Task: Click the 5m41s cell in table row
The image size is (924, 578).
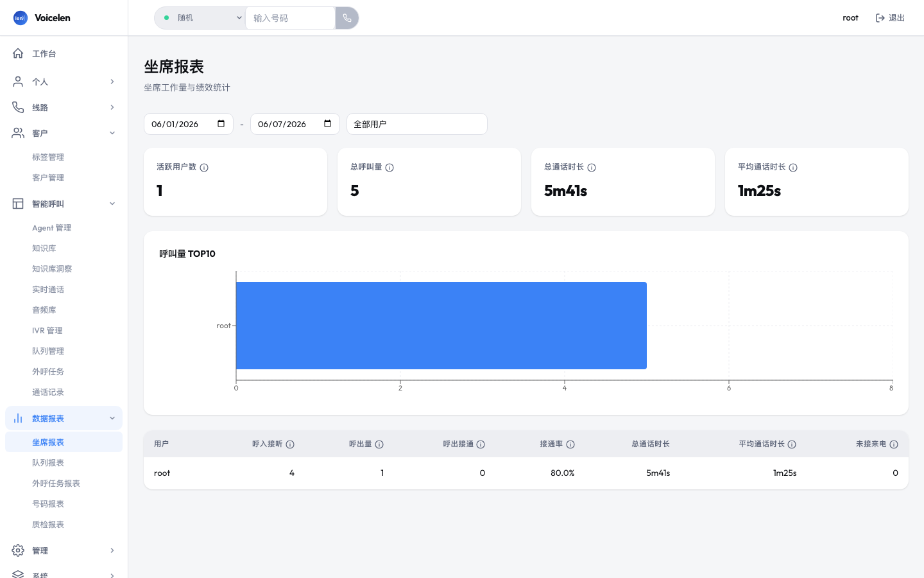Action: coord(658,473)
